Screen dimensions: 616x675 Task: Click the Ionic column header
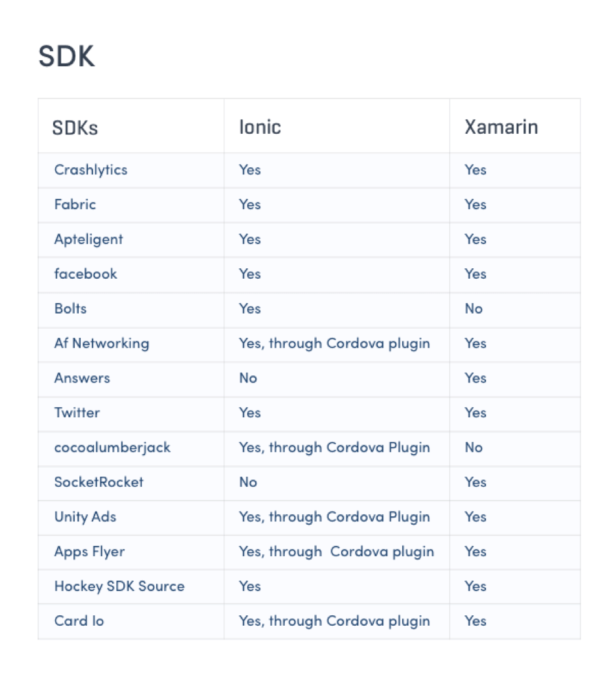(x=260, y=127)
